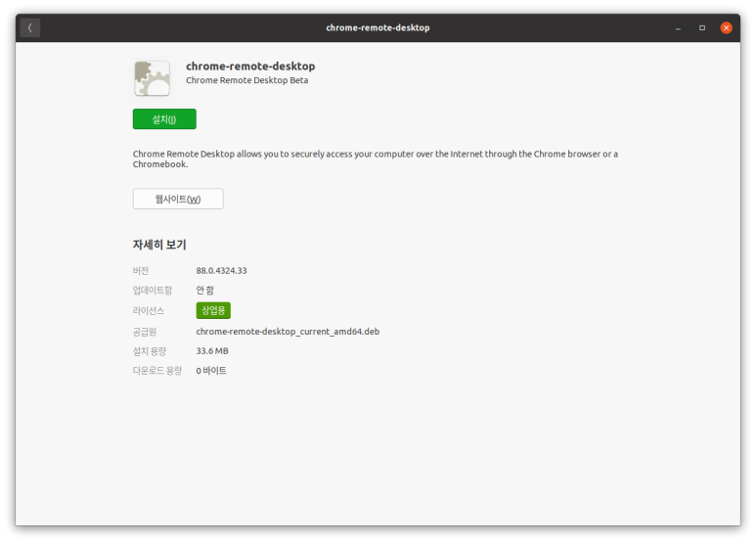Click the 다운로드 용량 label
This screenshot has height=543, width=756.
click(x=157, y=371)
